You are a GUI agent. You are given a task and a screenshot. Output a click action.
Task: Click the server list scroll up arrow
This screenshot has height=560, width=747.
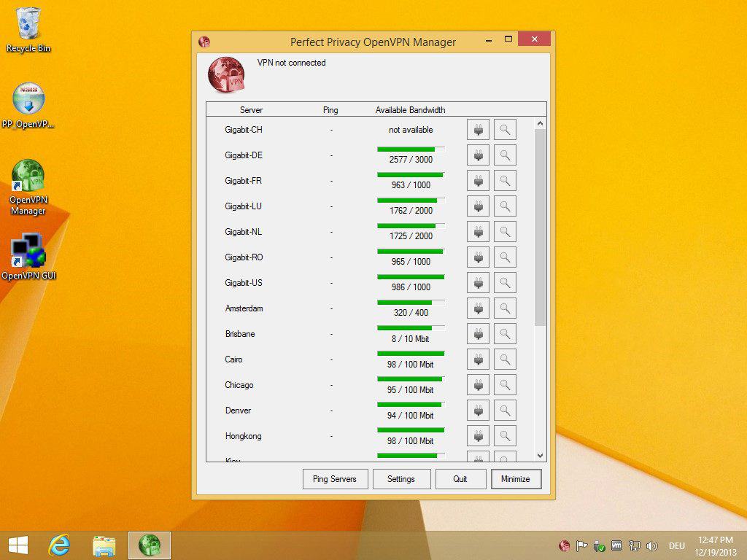[540, 123]
